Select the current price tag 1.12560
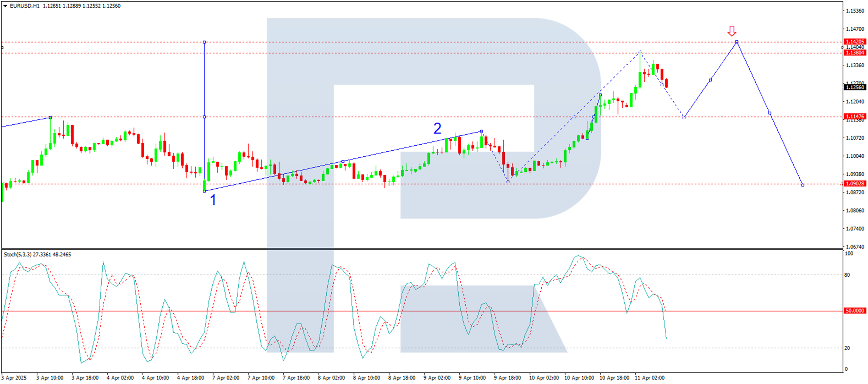The image size is (868, 384). tap(855, 87)
